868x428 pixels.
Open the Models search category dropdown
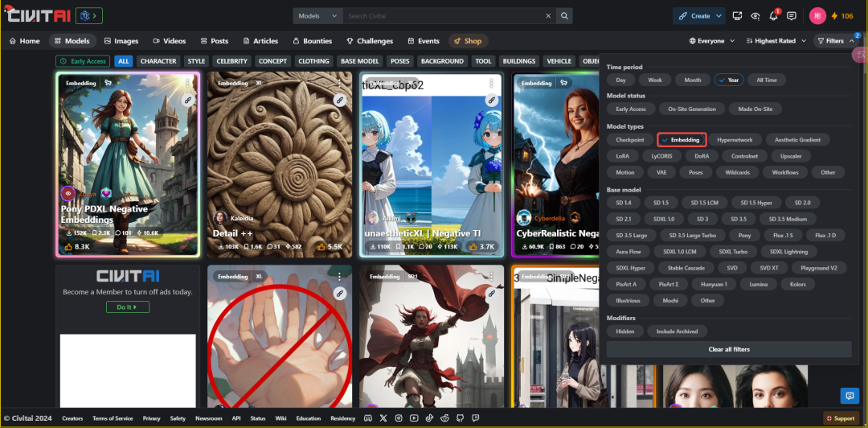click(317, 15)
